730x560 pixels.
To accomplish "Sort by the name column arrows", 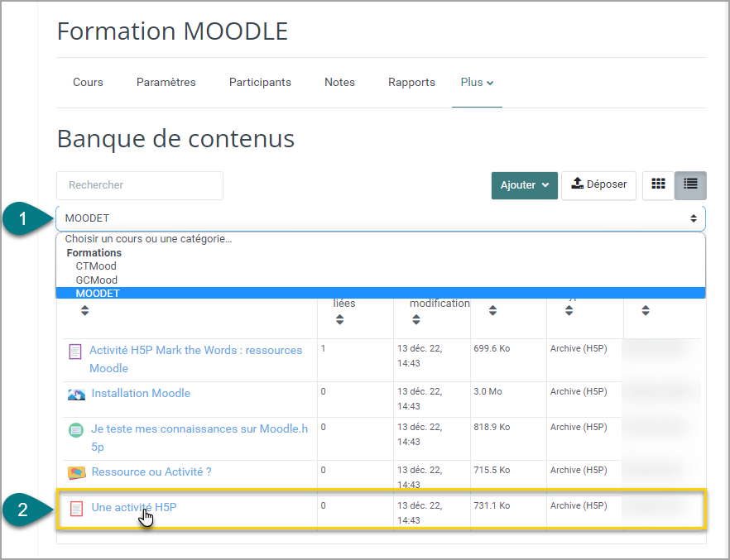I will point(84,310).
